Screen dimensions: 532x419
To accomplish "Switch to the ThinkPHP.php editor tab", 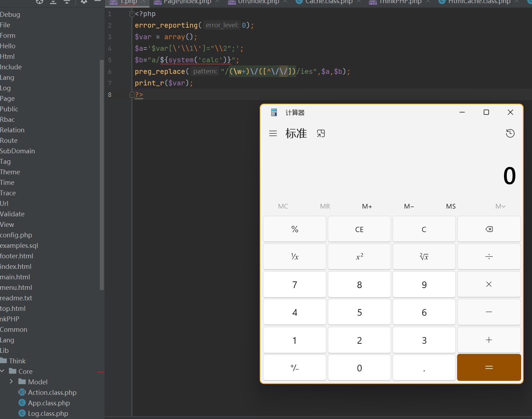I will pyautogui.click(x=400, y=2).
